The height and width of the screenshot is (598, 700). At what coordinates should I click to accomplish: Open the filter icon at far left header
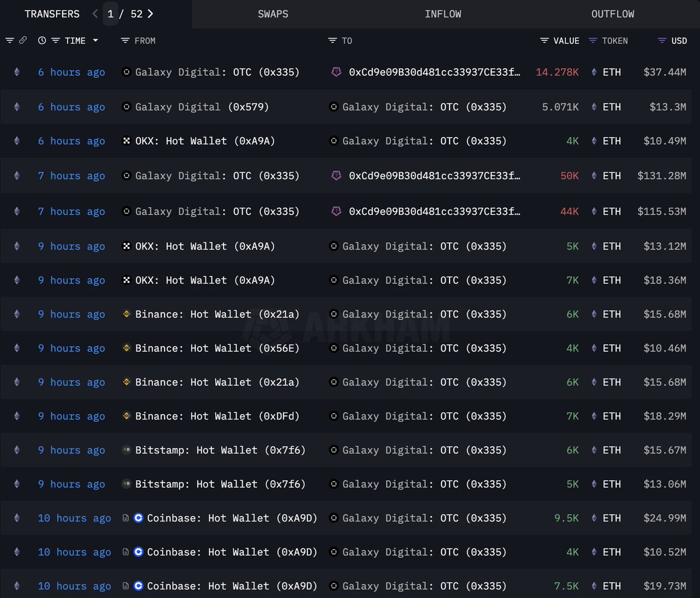click(x=9, y=40)
